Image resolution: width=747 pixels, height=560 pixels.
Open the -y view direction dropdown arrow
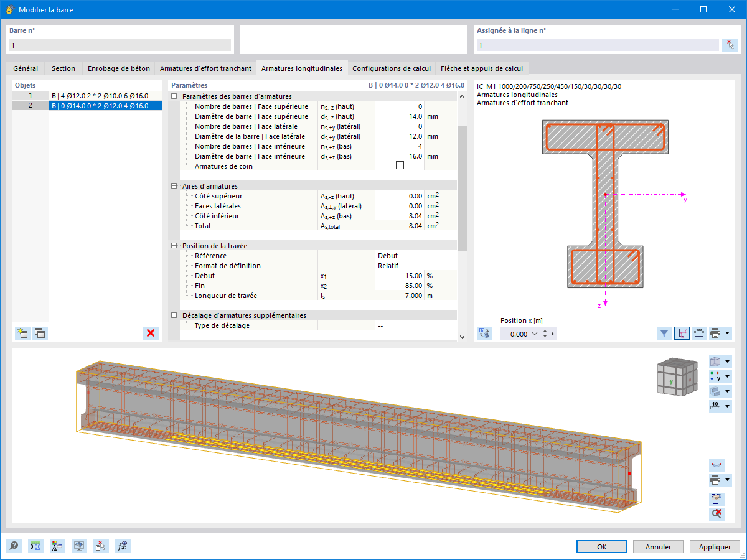pyautogui.click(x=727, y=376)
